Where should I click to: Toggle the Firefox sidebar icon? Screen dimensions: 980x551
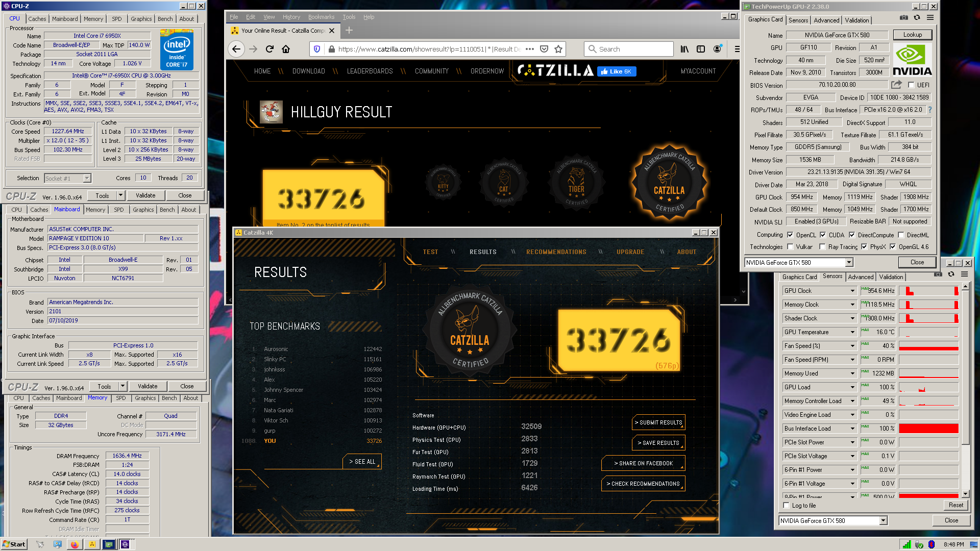coord(701,49)
